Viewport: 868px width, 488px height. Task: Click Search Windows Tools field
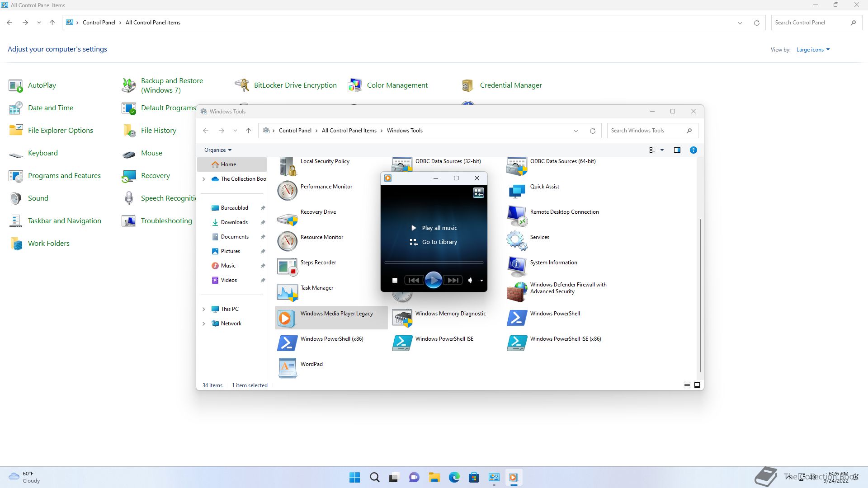pos(652,131)
